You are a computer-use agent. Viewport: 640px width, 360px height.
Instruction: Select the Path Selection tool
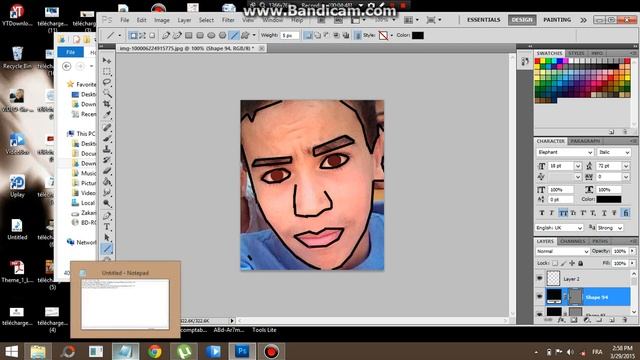tap(107, 238)
